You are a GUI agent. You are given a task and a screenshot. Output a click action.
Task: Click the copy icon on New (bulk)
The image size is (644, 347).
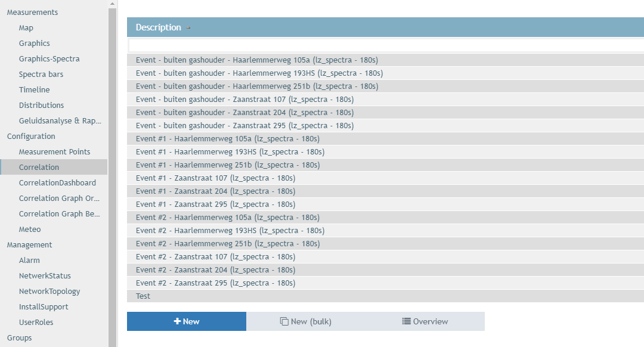point(284,321)
